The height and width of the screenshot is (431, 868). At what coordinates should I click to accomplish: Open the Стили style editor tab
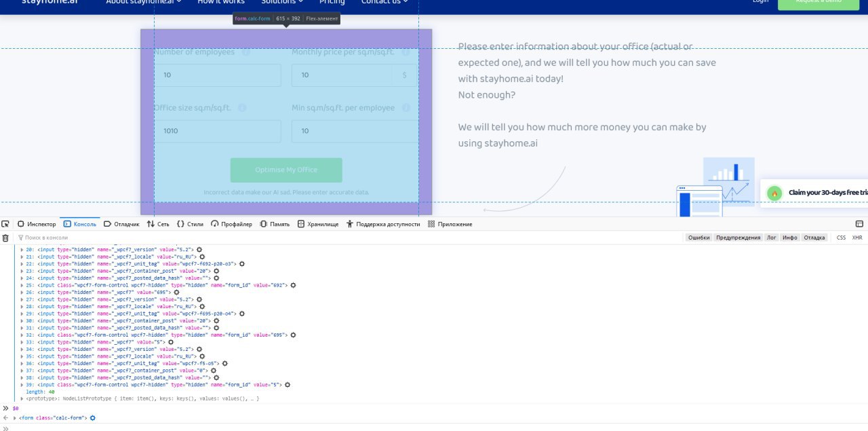coord(190,224)
